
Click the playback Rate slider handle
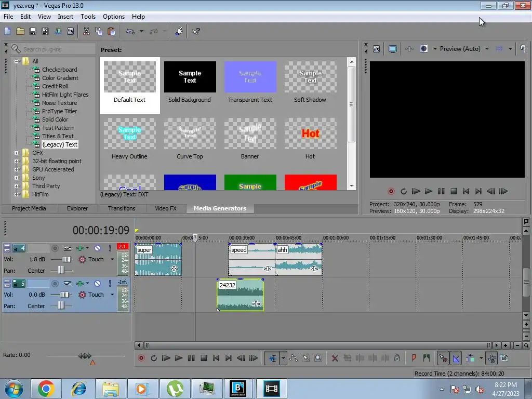click(x=85, y=356)
